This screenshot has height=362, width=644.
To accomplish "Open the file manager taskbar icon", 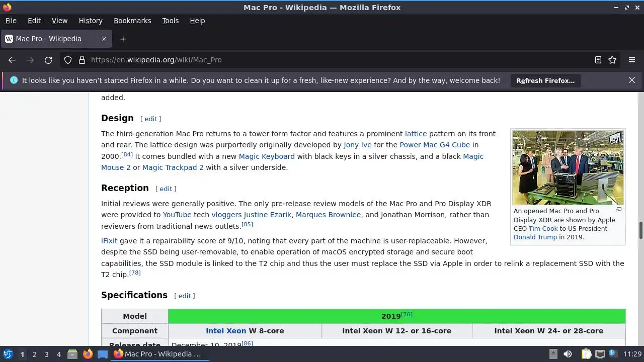I will coord(72,354).
